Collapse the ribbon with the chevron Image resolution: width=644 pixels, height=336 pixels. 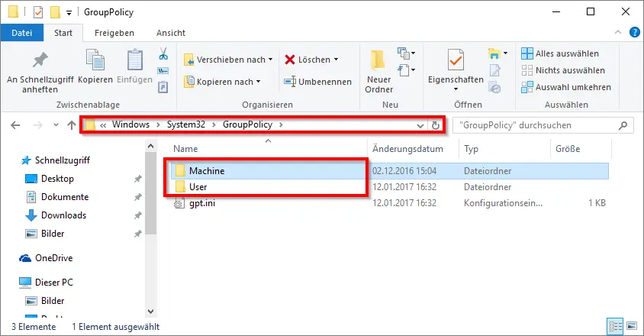pos(618,32)
